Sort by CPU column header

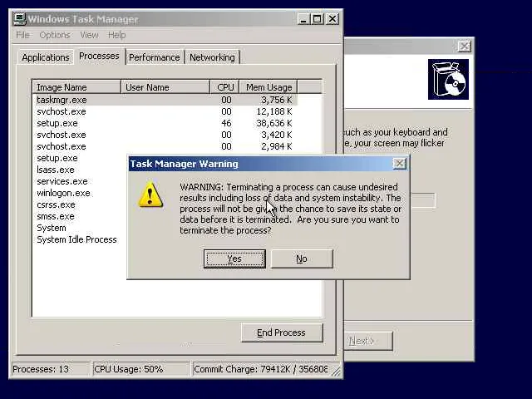pos(224,87)
